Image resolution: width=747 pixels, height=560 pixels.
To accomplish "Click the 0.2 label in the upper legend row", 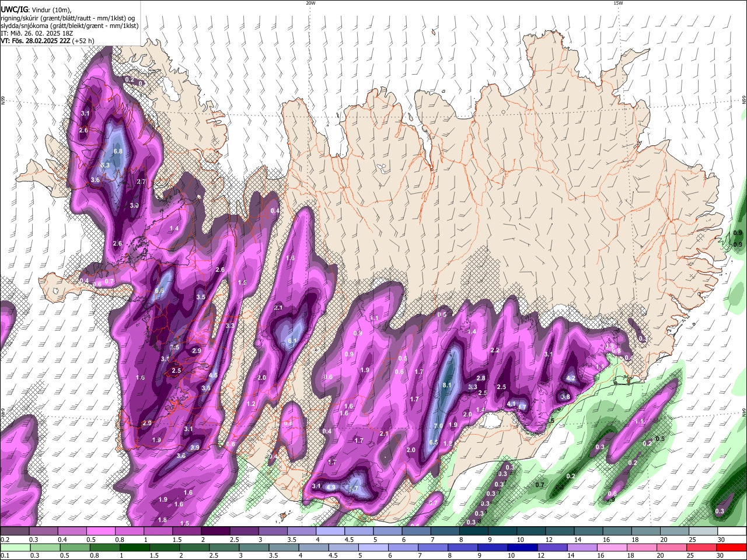I will point(4,540).
